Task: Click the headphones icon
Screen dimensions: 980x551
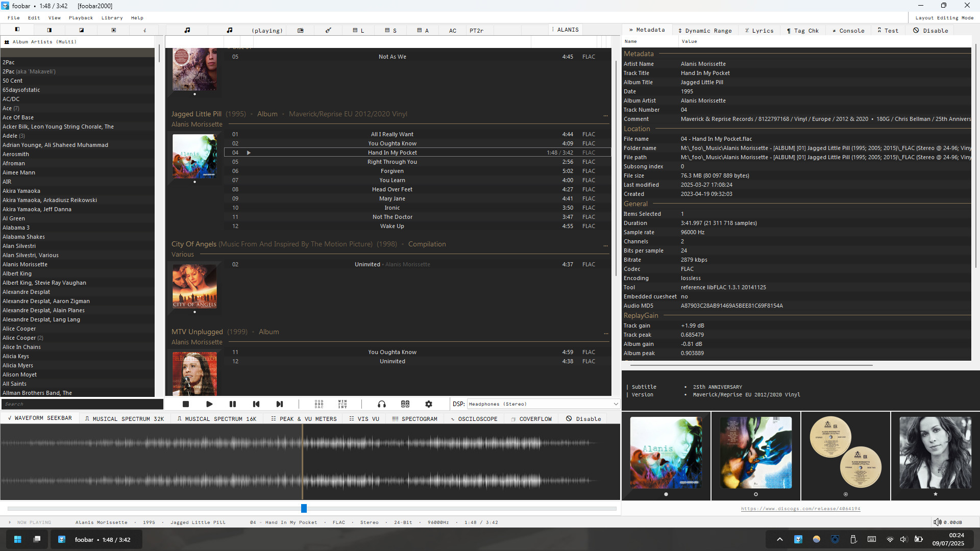Action: coord(382,404)
